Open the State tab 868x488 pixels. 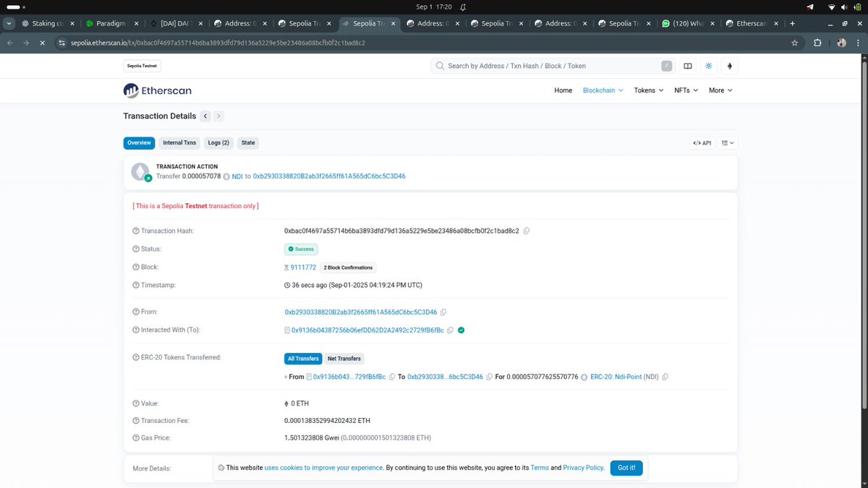pos(248,143)
